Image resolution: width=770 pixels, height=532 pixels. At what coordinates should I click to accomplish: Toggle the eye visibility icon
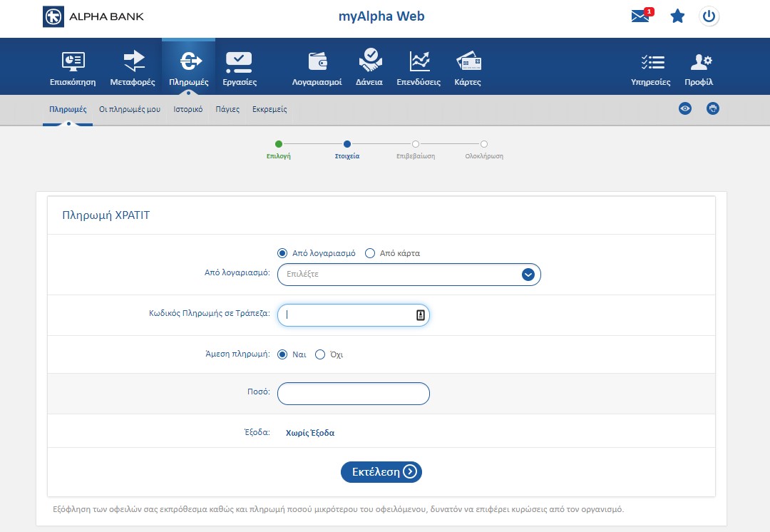(685, 108)
